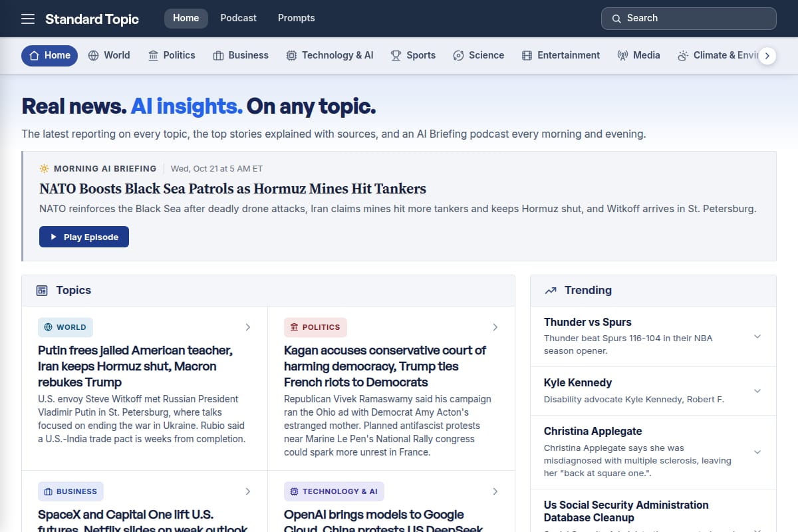Open the Politics topic tag label

(x=315, y=327)
